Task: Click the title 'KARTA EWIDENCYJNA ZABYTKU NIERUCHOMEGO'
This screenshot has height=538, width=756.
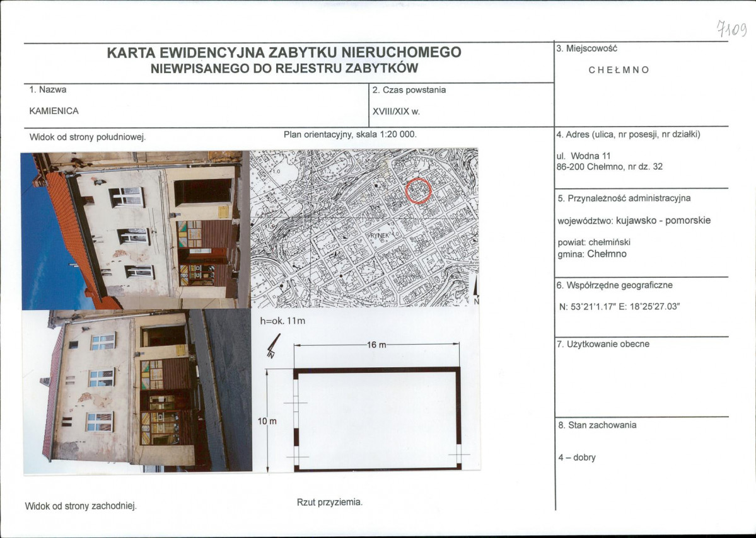Action: click(284, 52)
